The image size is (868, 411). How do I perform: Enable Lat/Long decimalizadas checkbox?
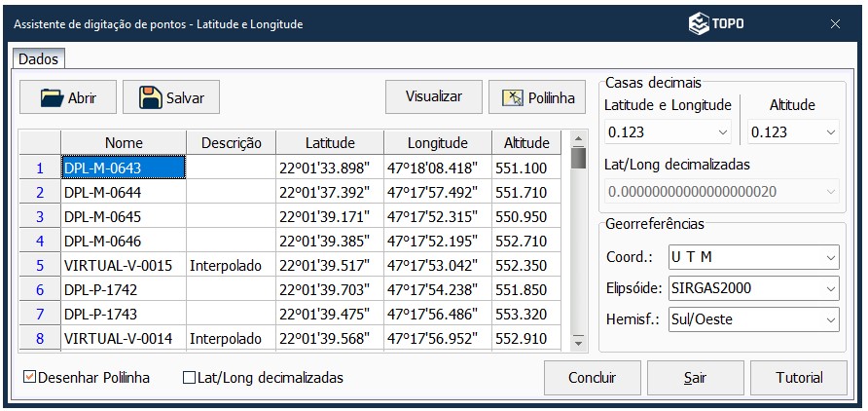190,378
